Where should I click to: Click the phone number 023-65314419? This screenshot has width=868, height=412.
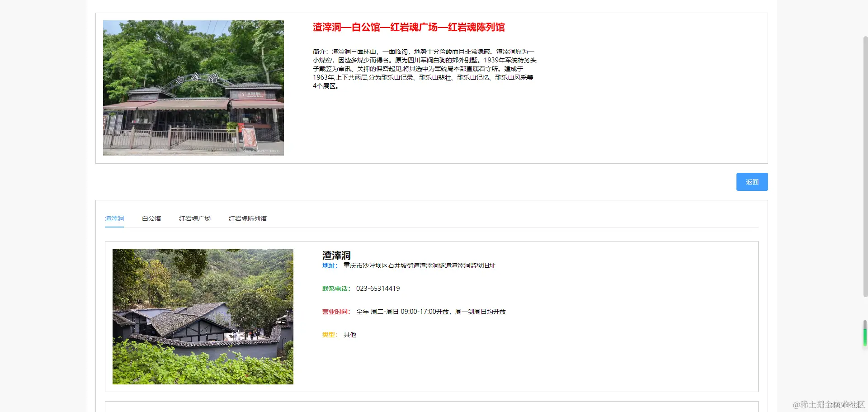click(x=378, y=289)
